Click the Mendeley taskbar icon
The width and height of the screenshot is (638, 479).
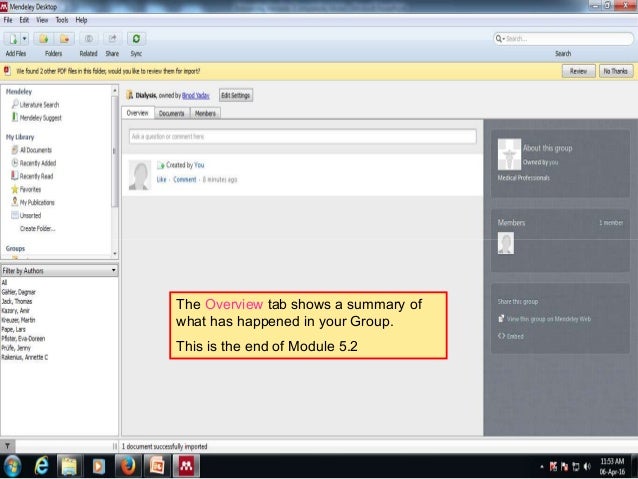(186, 466)
